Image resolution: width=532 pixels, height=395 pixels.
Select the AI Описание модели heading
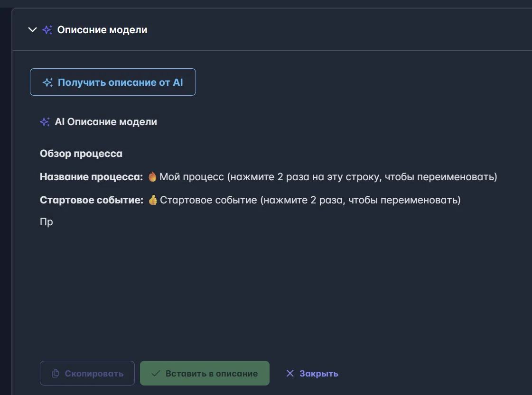[106, 122]
